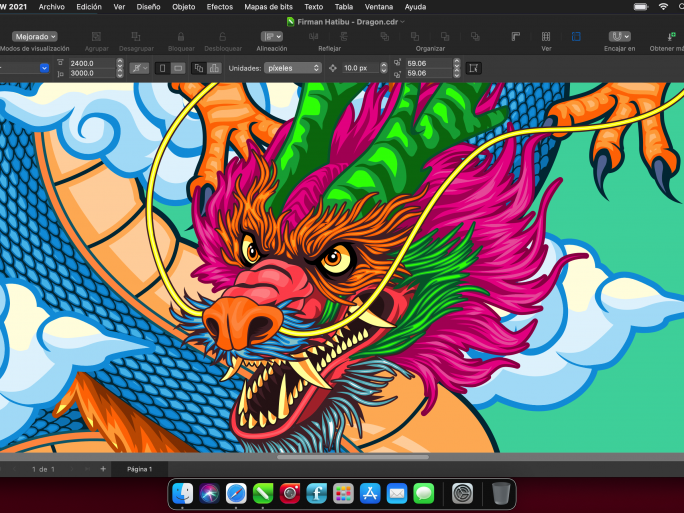This screenshot has height=513, width=684.
Task: Toggle the highlighted guidelines icon in Ver
Action: 576,37
